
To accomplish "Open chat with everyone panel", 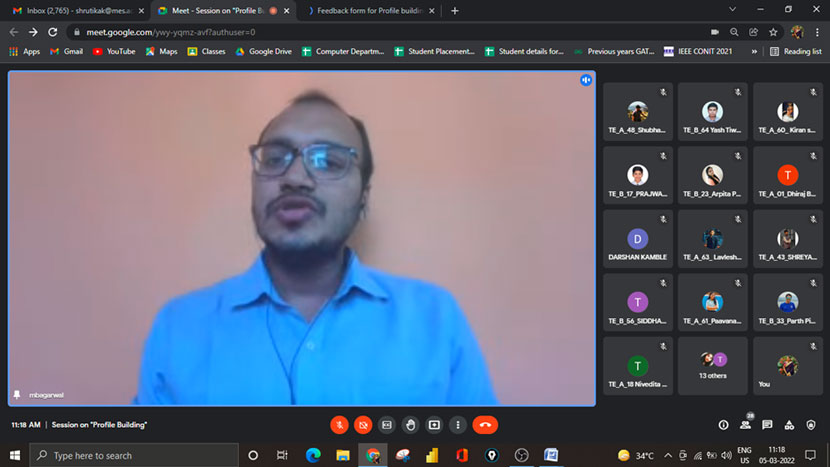I will click(767, 425).
